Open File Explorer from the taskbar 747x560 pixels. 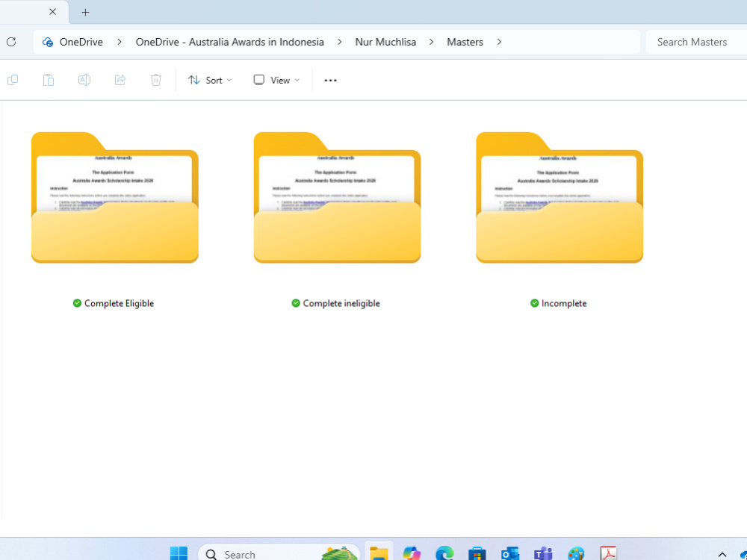click(379, 553)
